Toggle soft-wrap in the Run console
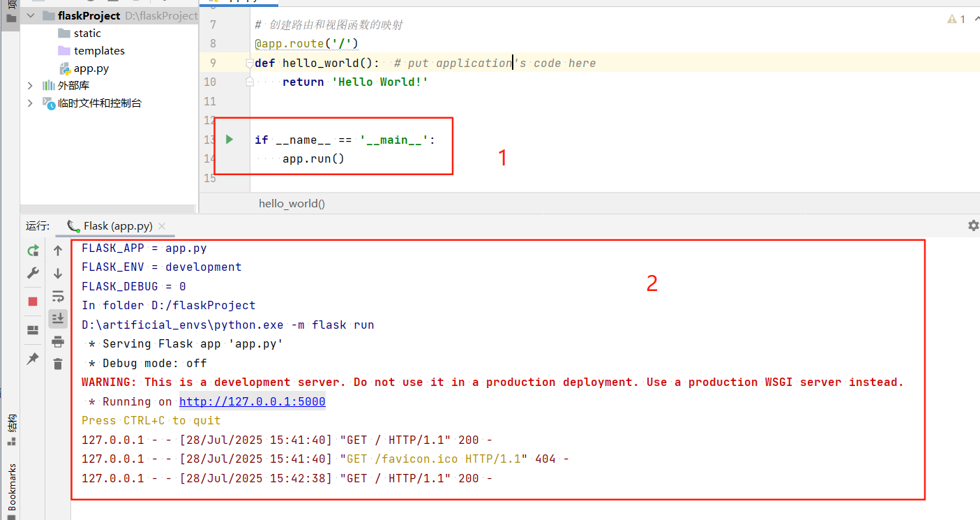Viewport: 980px width, 520px height. tap(58, 296)
